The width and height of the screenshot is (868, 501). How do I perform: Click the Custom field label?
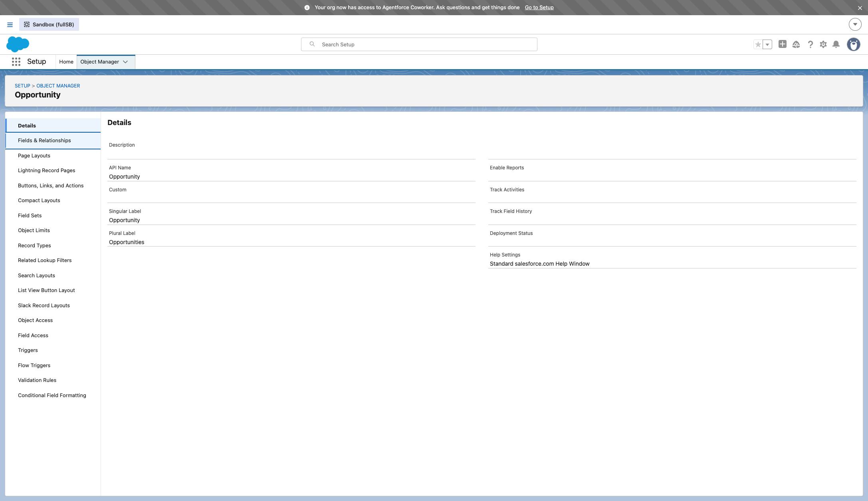point(117,190)
